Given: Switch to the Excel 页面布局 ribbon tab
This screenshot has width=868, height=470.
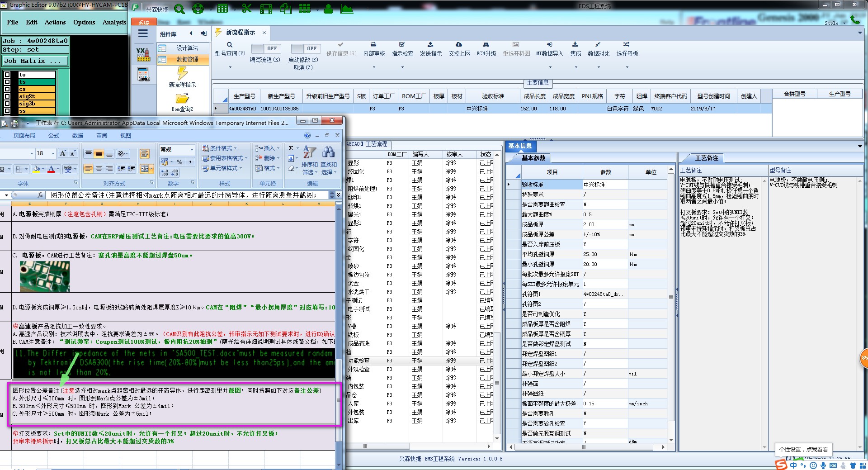Looking at the screenshot, I should 24,136.
